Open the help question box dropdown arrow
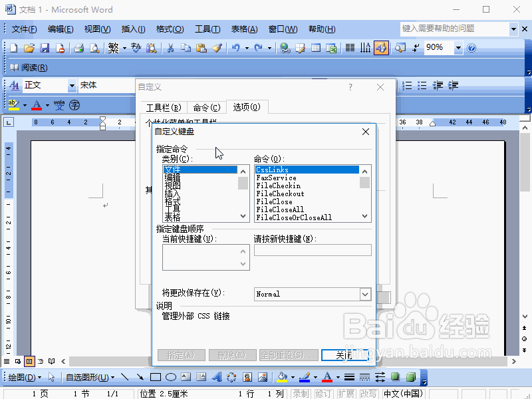The height and width of the screenshot is (399, 532). click(513, 29)
